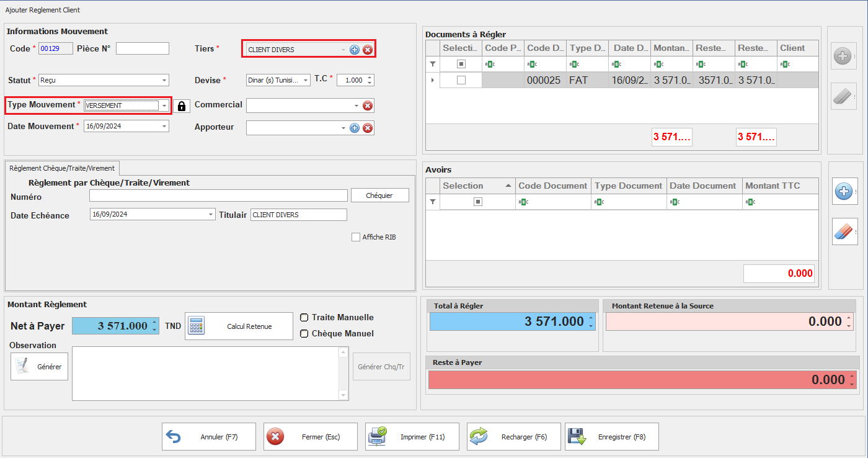The width and height of the screenshot is (868, 458).
Task: Click the Code D... column header
Action: tap(545, 48)
